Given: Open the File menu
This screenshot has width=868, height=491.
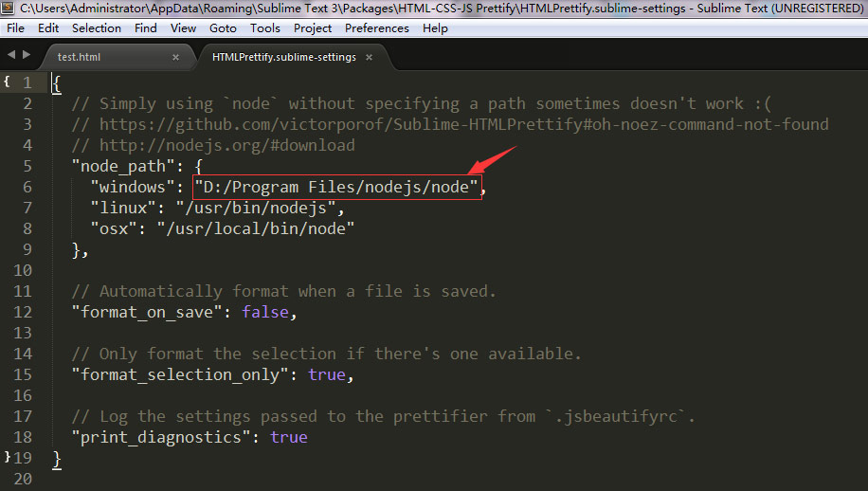Looking at the screenshot, I should coord(15,28).
